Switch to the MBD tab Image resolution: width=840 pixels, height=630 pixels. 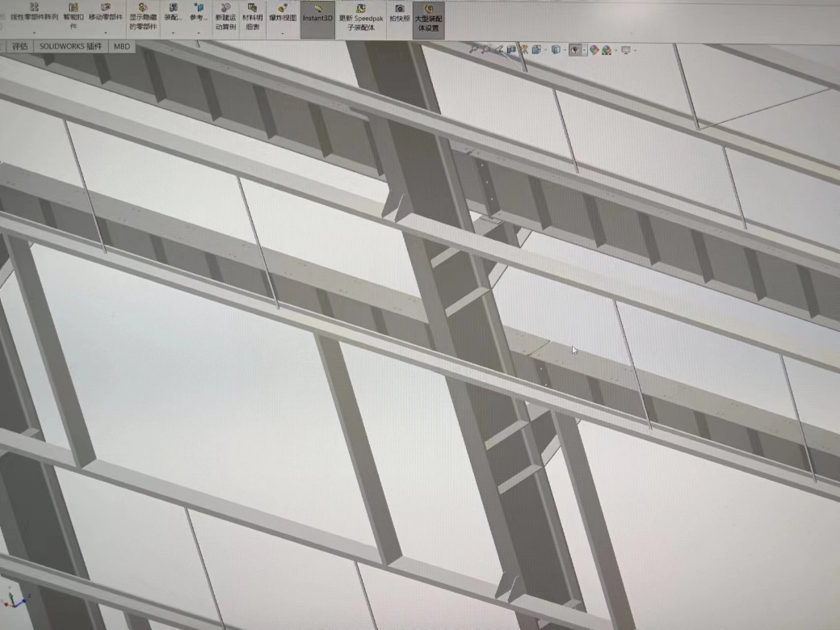pyautogui.click(x=122, y=47)
